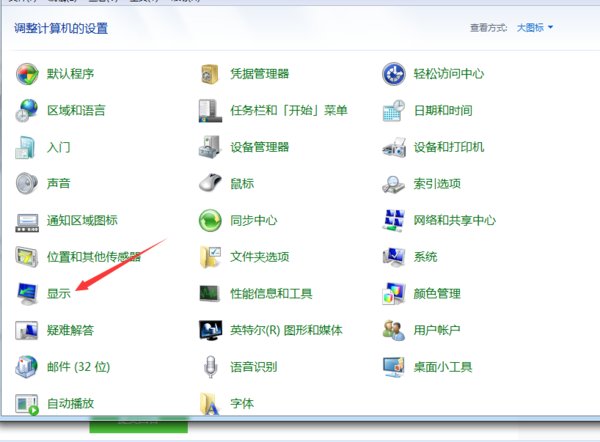Click the 疑难解答 link
Screen dimensions: 600x442
70,331
